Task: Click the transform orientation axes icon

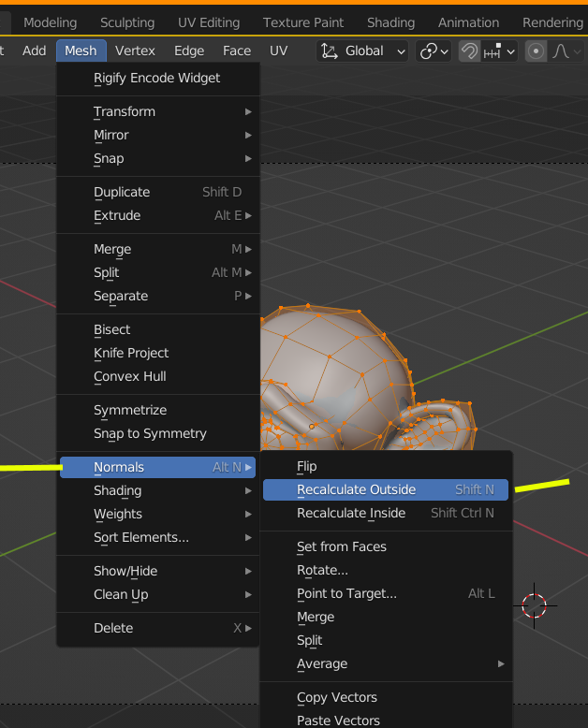Action: pyautogui.click(x=330, y=51)
